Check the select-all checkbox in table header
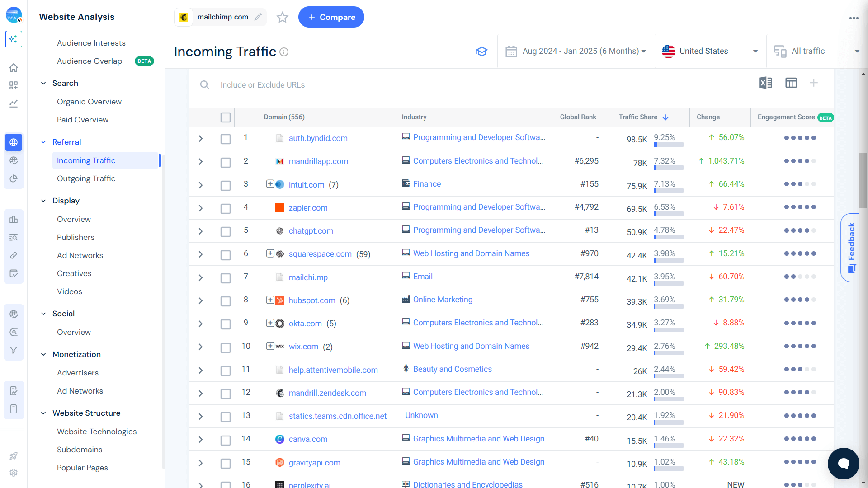868x488 pixels. pyautogui.click(x=226, y=117)
